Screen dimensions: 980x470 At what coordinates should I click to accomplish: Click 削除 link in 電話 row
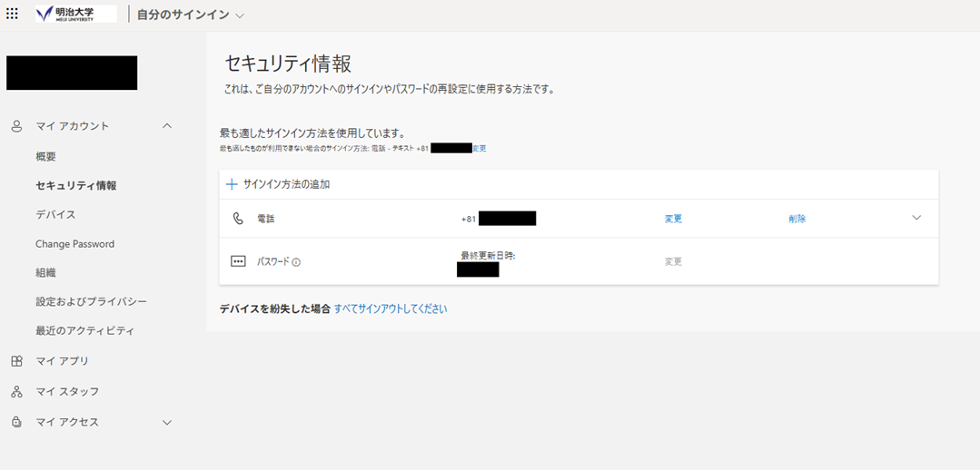[x=797, y=219]
